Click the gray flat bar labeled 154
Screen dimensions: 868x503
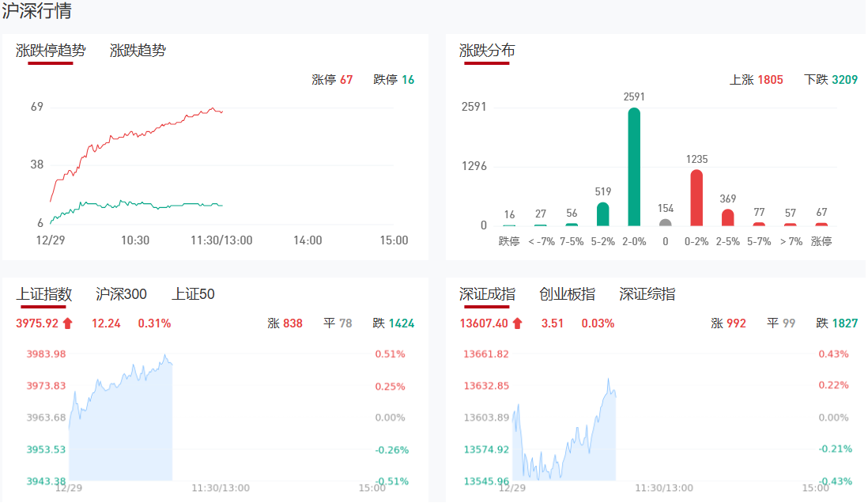[x=666, y=222]
